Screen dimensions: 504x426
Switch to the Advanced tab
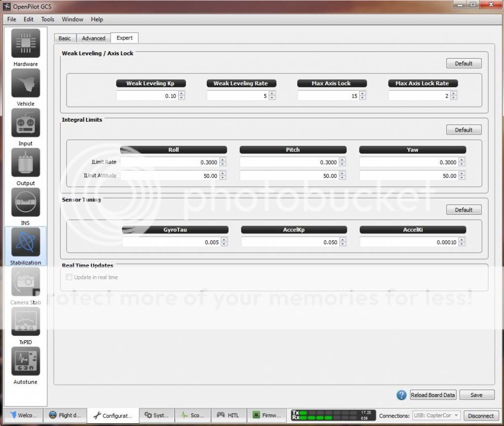point(94,38)
